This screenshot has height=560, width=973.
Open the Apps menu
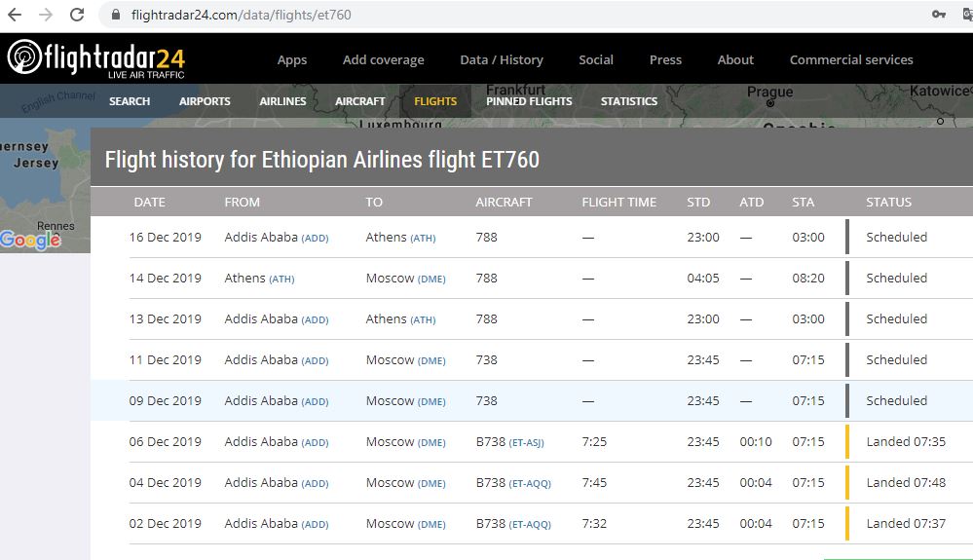tap(291, 60)
